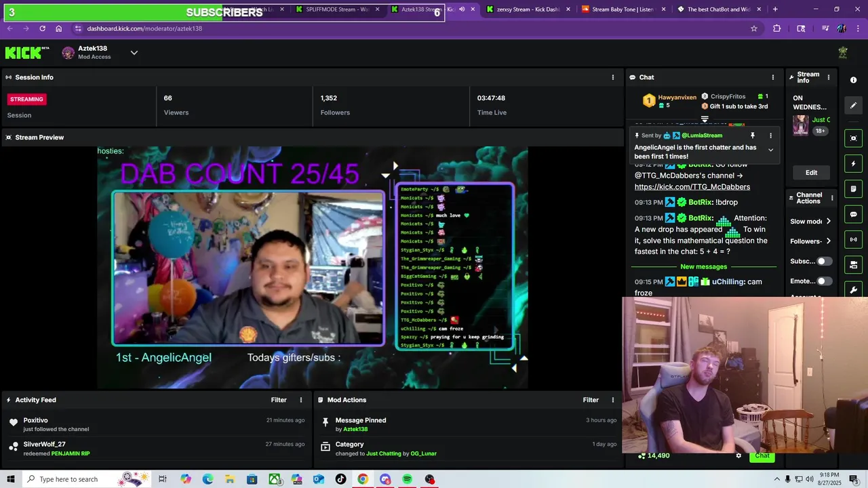Screen dimensions: 868x488
Task: Mute the Aztek138 tab audio icon
Action: coord(462,9)
